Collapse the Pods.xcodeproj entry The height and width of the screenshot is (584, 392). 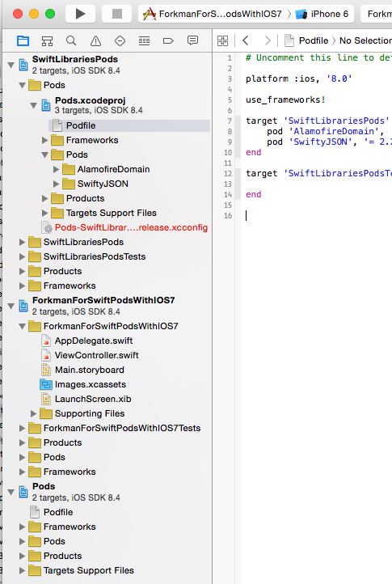tap(34, 106)
